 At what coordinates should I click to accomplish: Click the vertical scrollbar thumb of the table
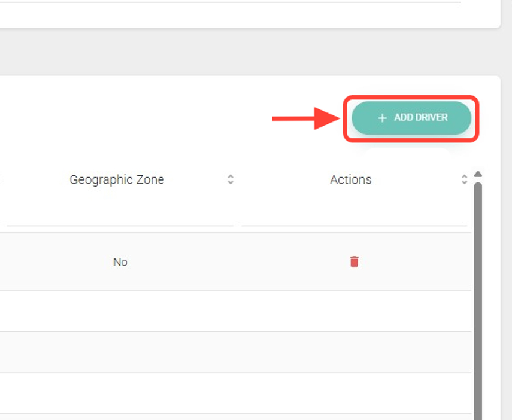pyautogui.click(x=478, y=299)
